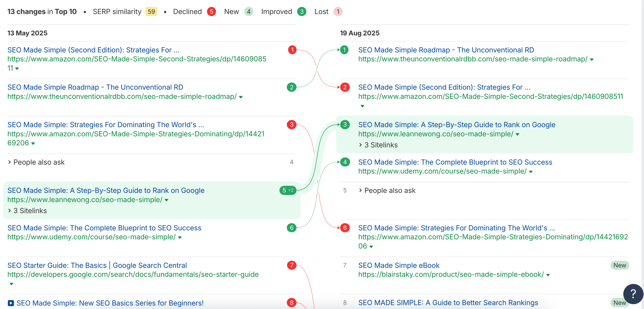Expand 3 Sitelinks in 19 Aug column
The height and width of the screenshot is (309, 644).
point(378,145)
